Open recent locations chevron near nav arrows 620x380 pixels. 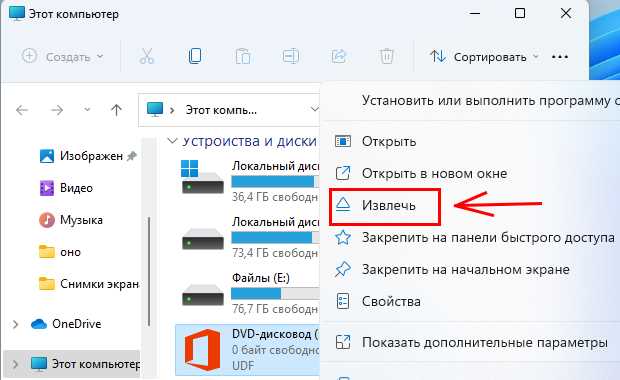click(x=87, y=110)
